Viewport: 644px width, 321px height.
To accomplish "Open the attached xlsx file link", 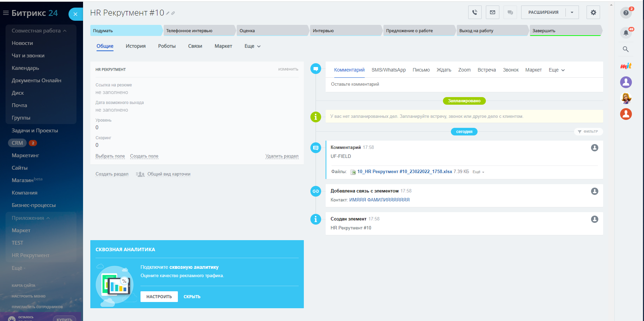I will coord(404,172).
